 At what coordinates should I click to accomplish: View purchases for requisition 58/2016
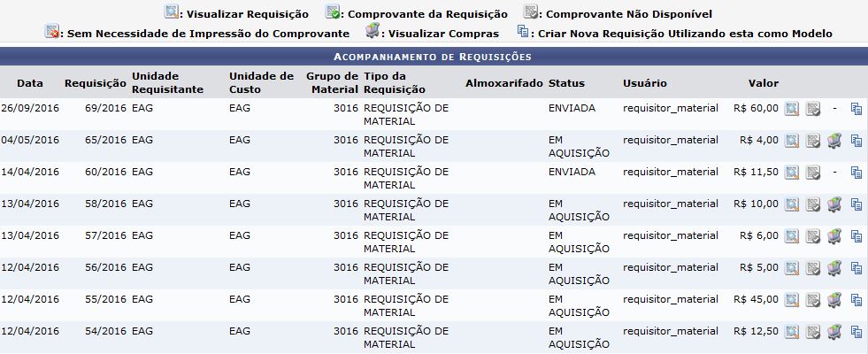click(x=834, y=204)
